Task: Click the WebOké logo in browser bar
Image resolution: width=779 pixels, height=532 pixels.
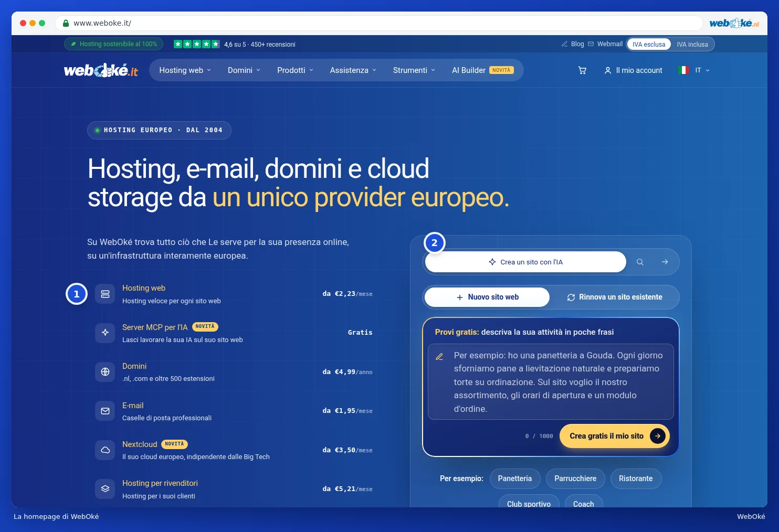Action: pos(734,23)
